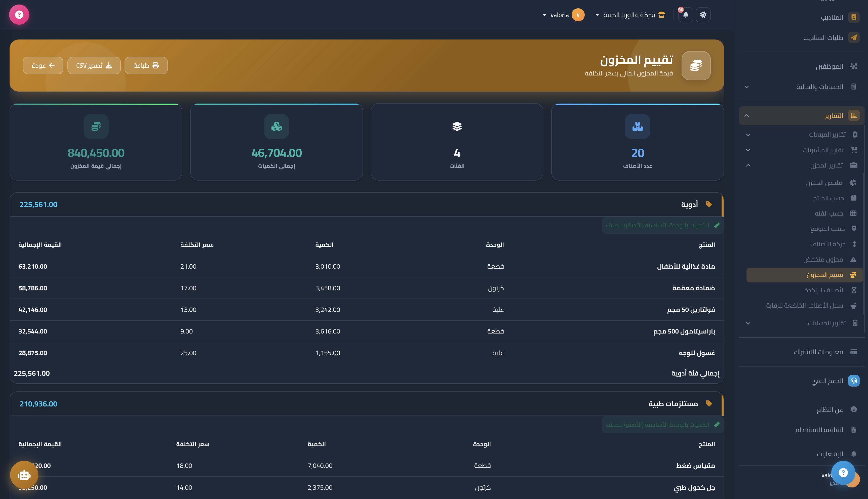Click the paper plane icon for طلبات المناديب
Viewport: 868px width, 499px height.
click(854, 37)
